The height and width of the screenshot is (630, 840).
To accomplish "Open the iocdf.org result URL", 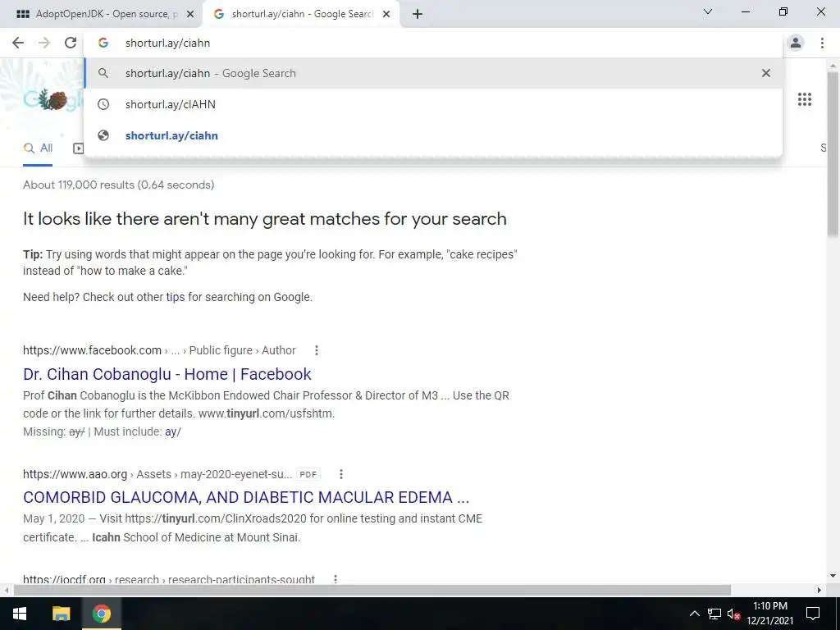I will tap(169, 580).
